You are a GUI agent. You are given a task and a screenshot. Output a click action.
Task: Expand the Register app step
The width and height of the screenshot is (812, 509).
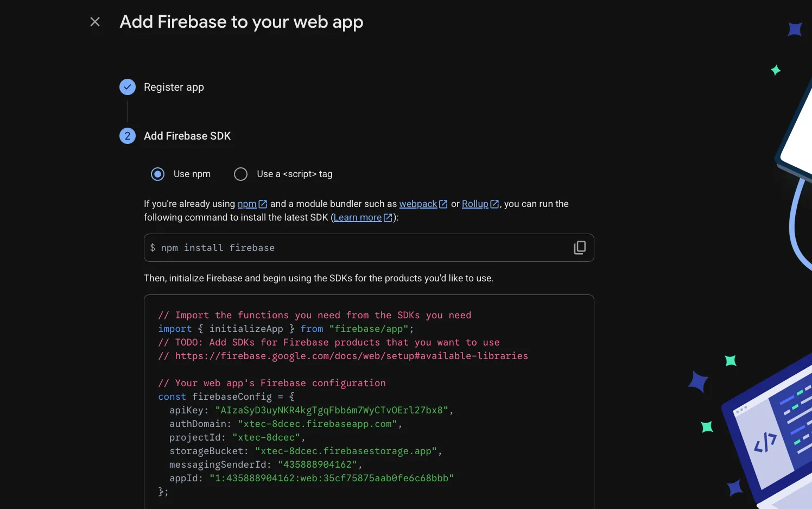coord(174,87)
